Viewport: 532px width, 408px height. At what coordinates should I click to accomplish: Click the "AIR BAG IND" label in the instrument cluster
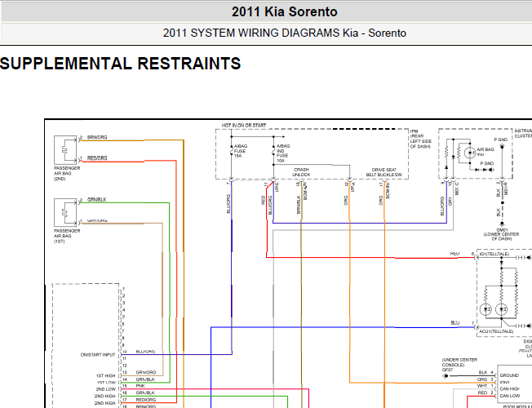coord(485,152)
